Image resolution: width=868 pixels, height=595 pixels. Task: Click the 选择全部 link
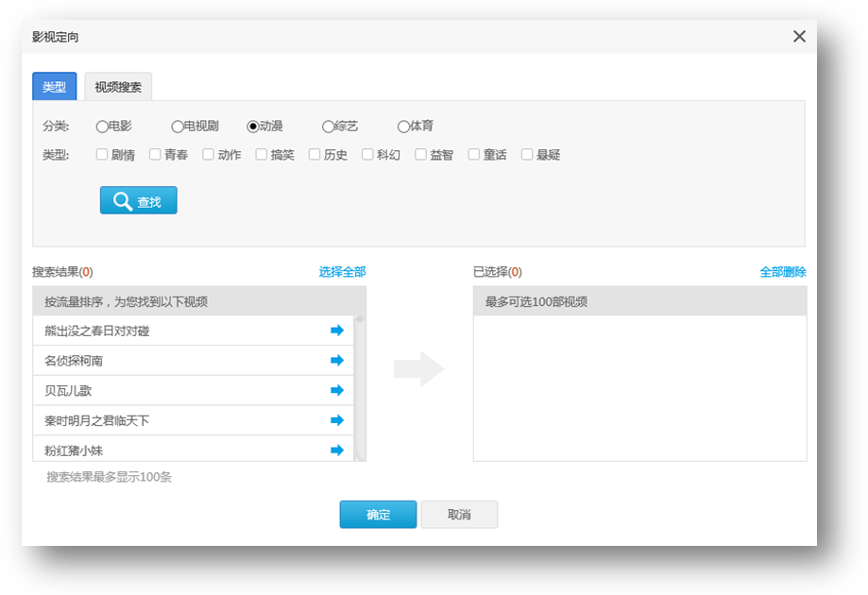[x=342, y=272]
